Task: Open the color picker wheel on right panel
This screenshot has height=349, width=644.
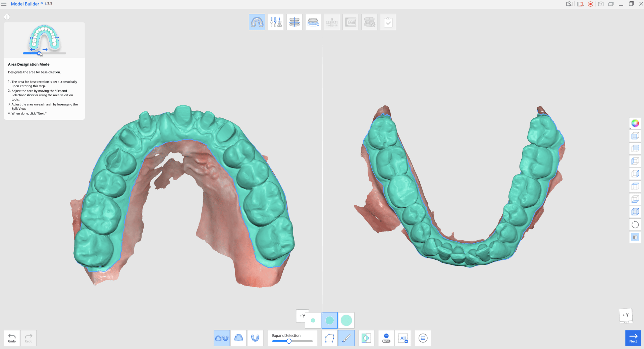Action: [x=635, y=123]
